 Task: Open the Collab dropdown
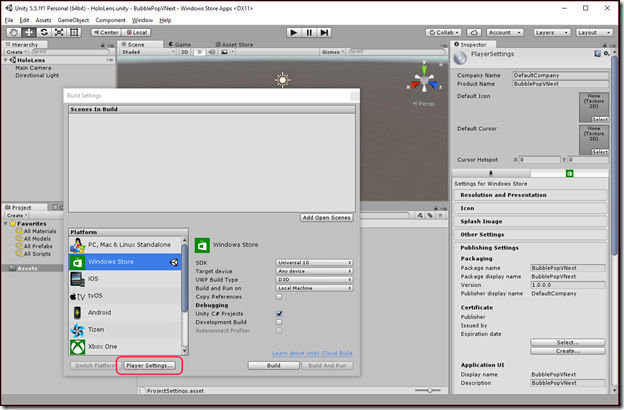click(x=444, y=33)
